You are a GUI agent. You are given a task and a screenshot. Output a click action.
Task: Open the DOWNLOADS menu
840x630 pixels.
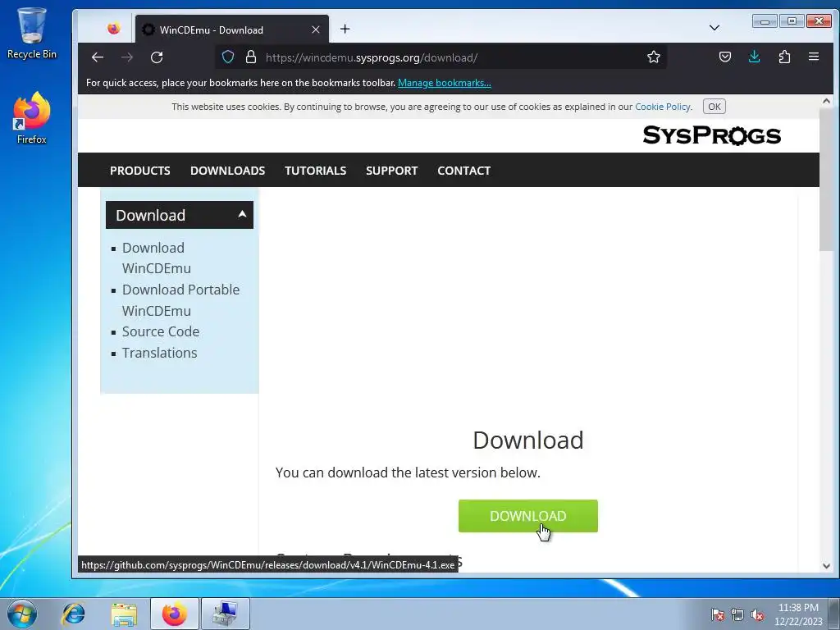click(x=227, y=171)
